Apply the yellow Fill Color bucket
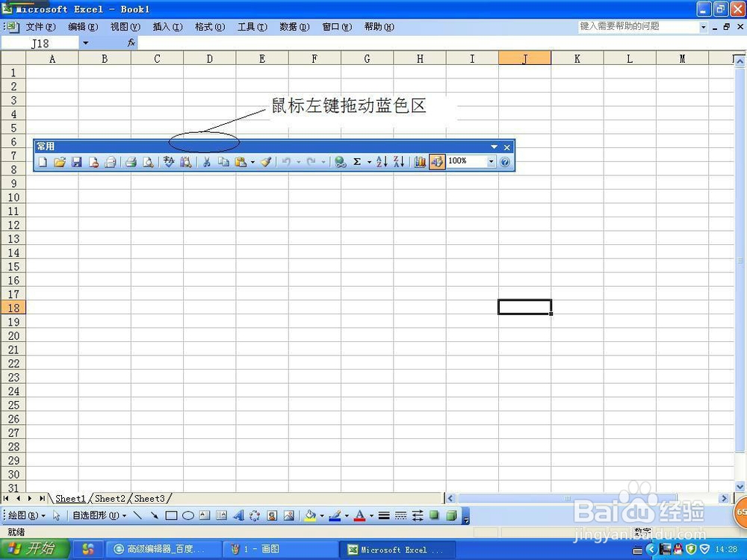The width and height of the screenshot is (747, 560). [x=311, y=515]
